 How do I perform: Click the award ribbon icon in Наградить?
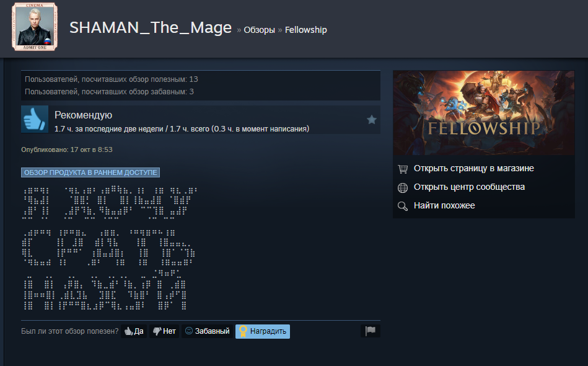pyautogui.click(x=243, y=331)
